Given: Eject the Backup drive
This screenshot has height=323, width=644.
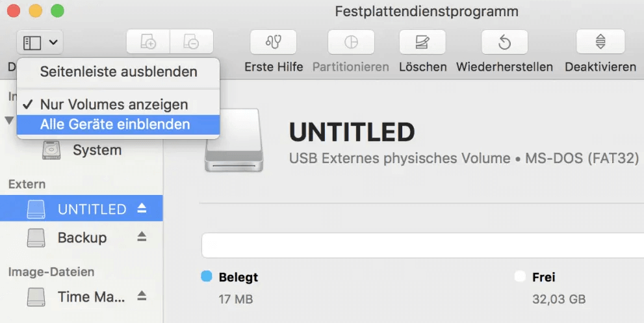Looking at the screenshot, I should pyautogui.click(x=142, y=237).
